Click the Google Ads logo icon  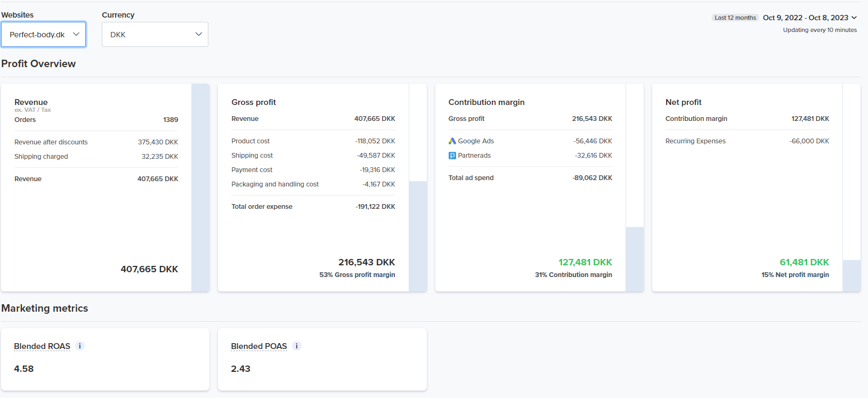pyautogui.click(x=452, y=141)
